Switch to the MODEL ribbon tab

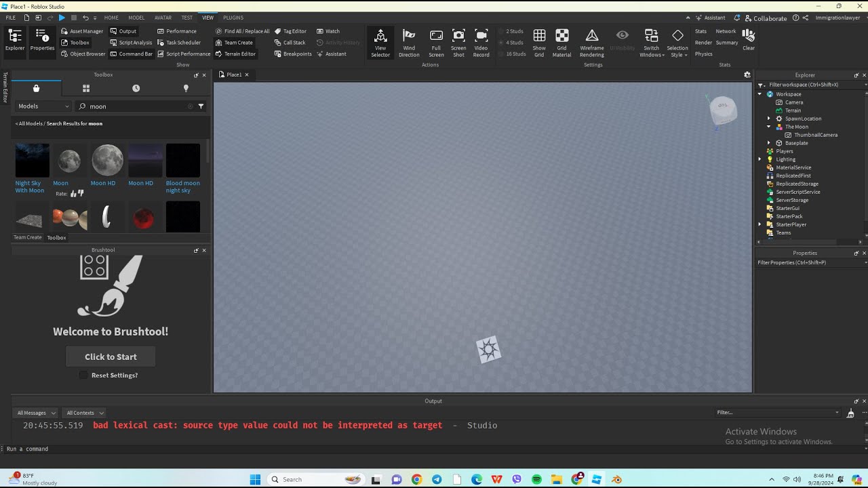click(136, 18)
